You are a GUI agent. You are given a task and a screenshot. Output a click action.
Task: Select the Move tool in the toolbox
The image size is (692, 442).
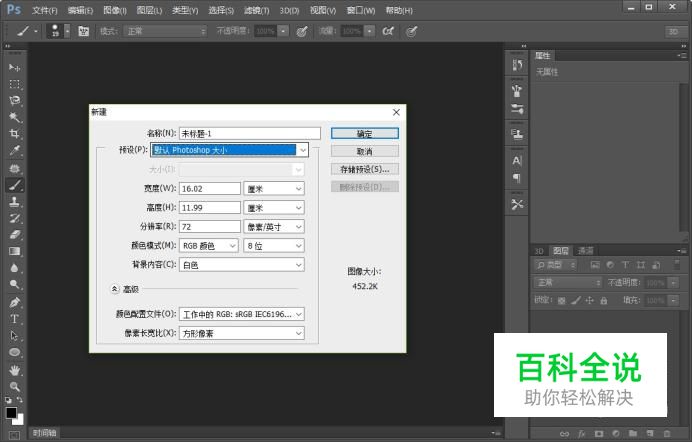[15, 67]
